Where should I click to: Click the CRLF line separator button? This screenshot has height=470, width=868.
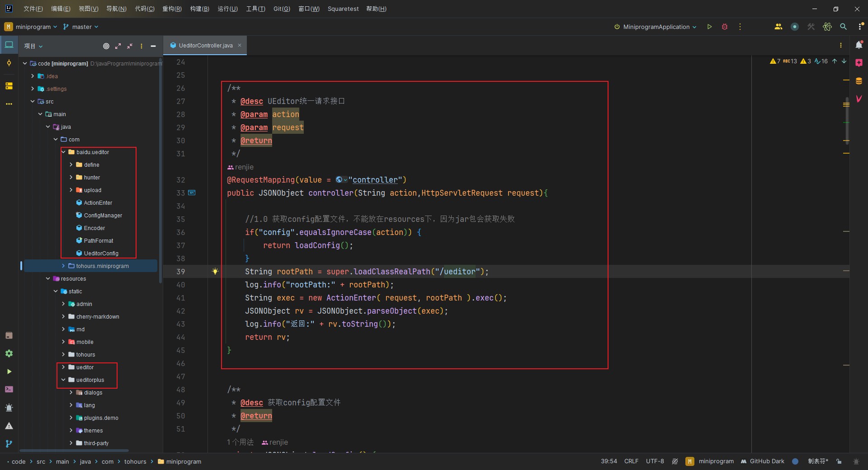pos(631,461)
